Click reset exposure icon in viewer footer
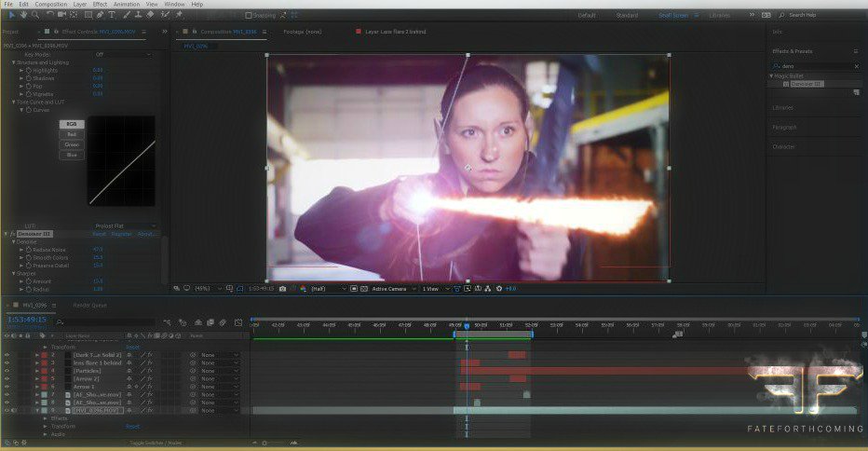Viewport: 868px width, 451px height. pyautogui.click(x=499, y=289)
